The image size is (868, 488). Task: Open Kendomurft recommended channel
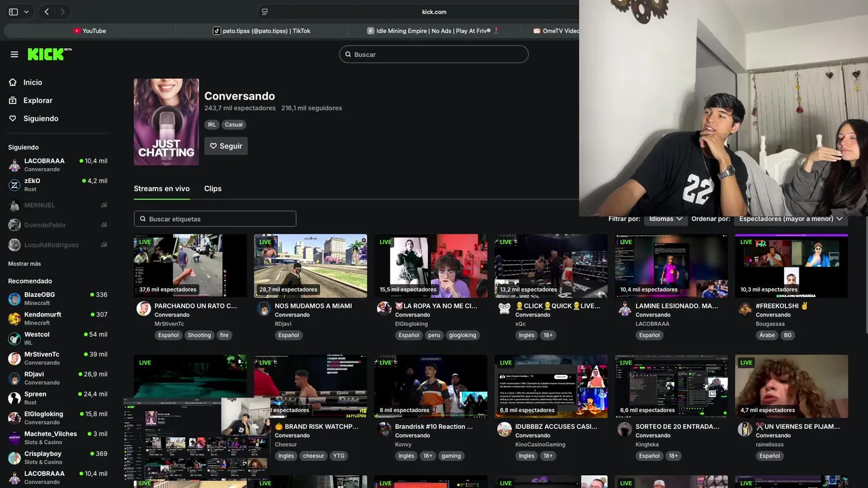point(58,319)
